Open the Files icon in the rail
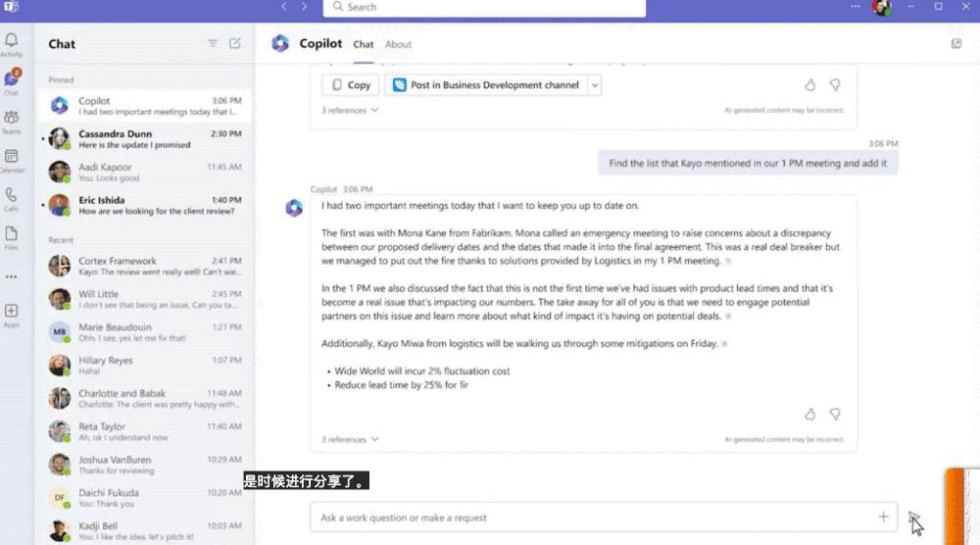This screenshot has height=545, width=980. 11,233
